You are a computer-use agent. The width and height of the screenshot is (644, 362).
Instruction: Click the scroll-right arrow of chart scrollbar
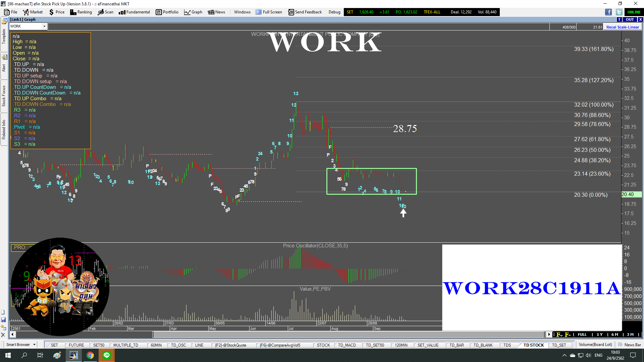coord(549,334)
